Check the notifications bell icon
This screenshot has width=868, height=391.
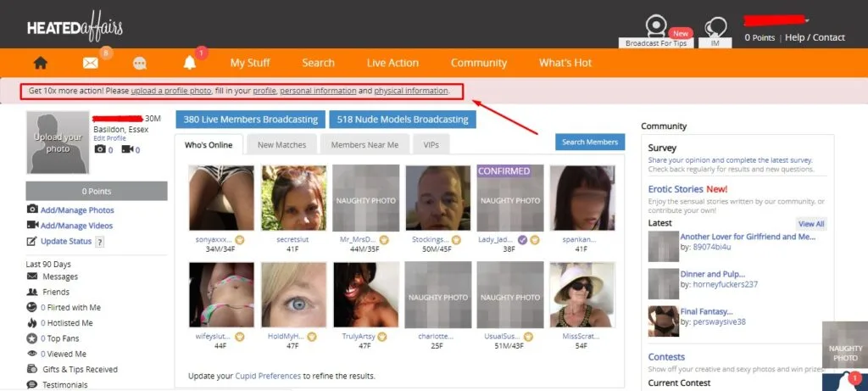coord(190,63)
